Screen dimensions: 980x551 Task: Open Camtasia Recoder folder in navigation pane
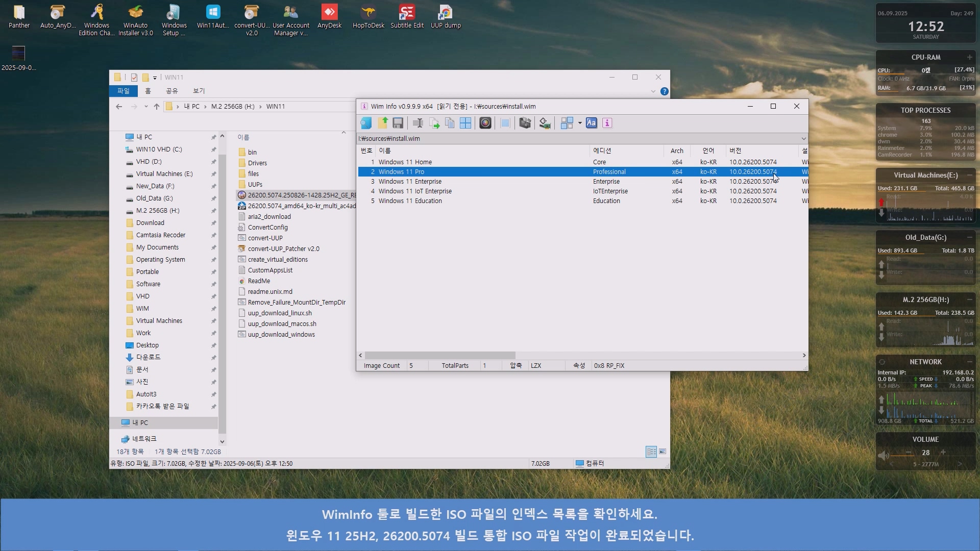(160, 235)
